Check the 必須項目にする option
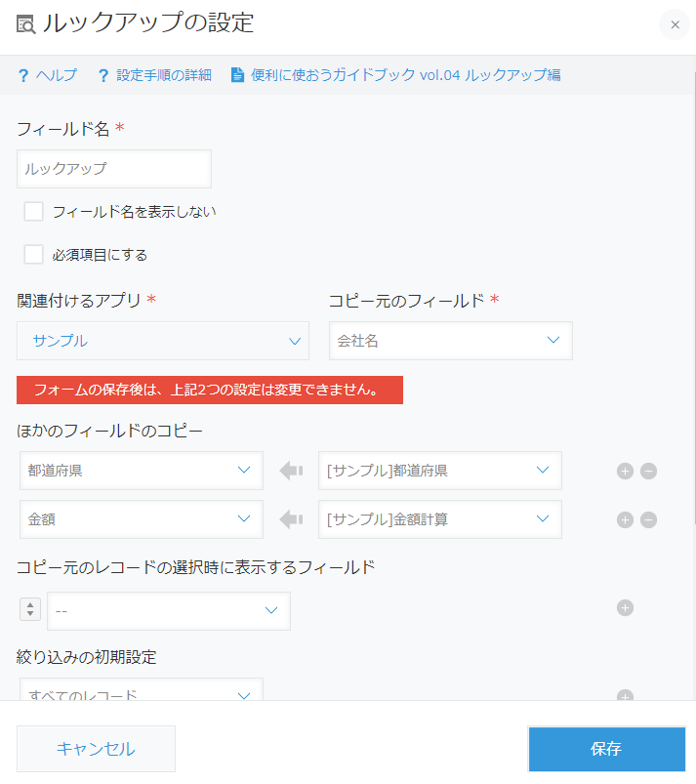 click(33, 254)
